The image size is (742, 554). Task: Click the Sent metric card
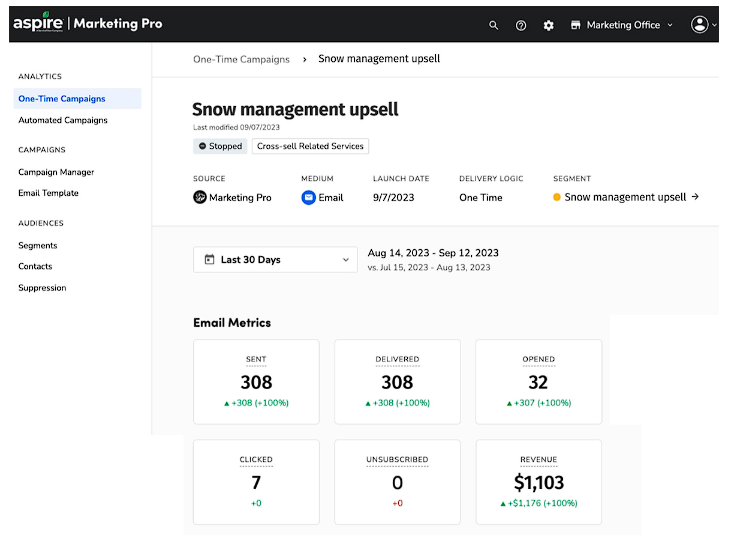coord(256,382)
